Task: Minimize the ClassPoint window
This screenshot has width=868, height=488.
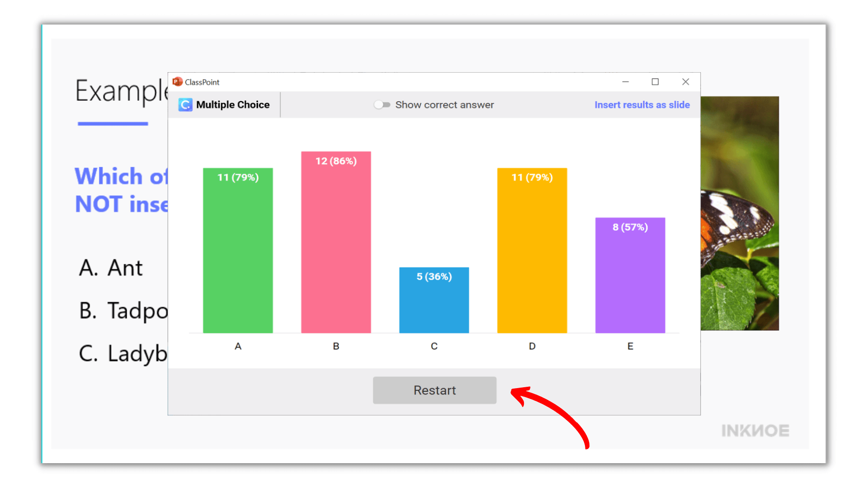Action: (x=625, y=82)
